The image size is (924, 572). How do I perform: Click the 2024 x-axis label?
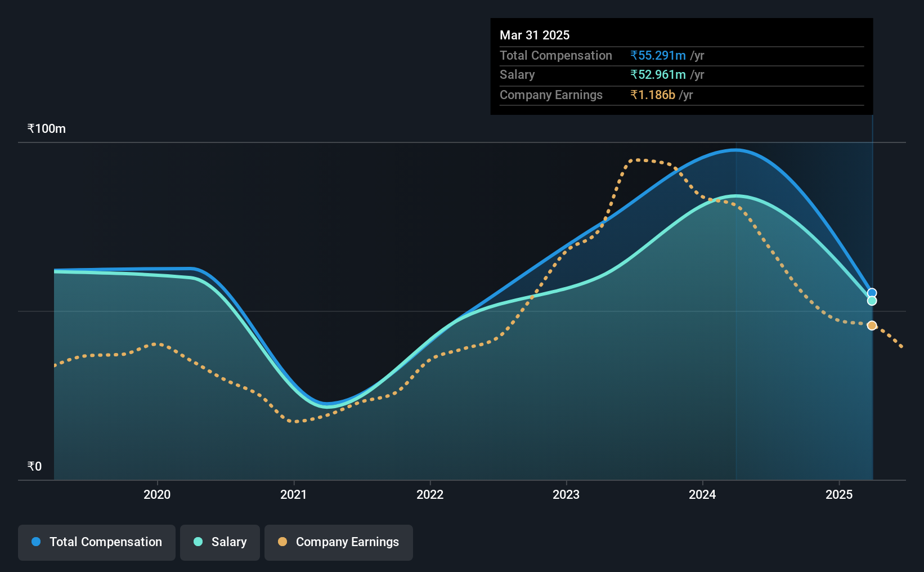point(702,494)
